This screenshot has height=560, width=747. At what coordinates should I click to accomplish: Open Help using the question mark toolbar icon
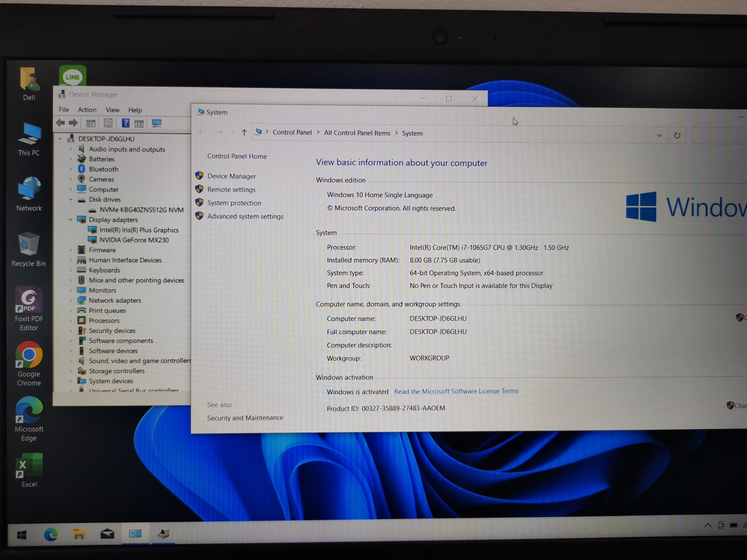[x=126, y=123]
